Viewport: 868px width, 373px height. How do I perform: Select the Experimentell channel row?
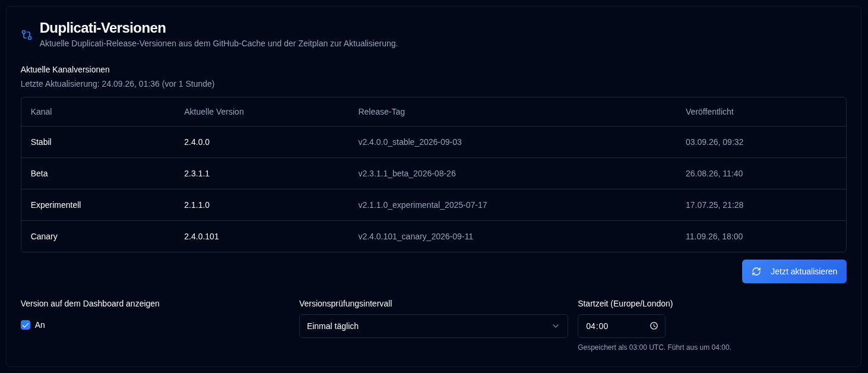(433, 205)
